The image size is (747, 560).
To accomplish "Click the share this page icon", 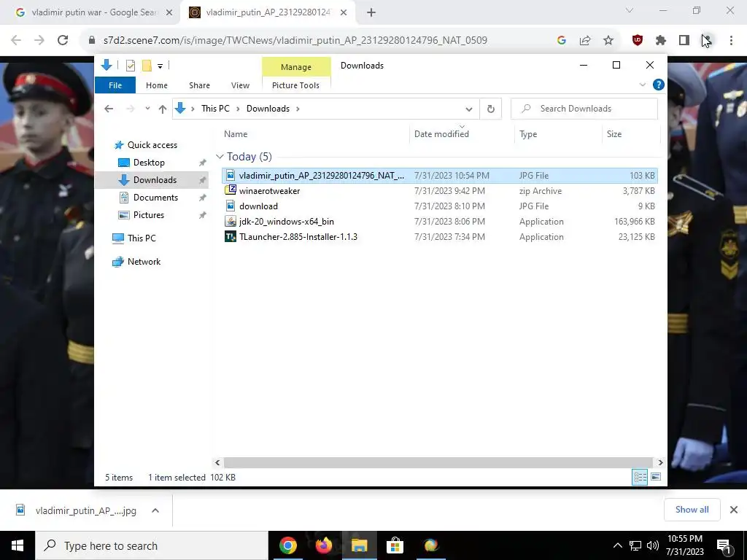I will click(585, 41).
